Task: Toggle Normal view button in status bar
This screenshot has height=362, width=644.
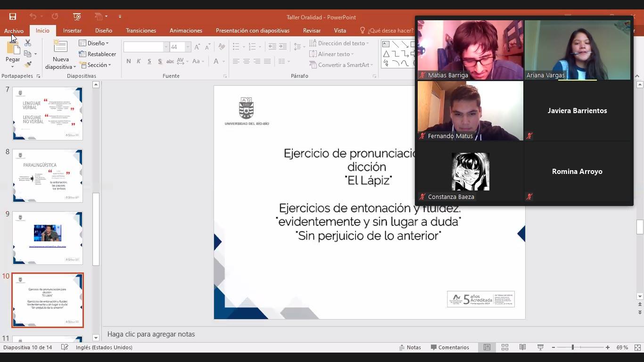Action: point(487,347)
